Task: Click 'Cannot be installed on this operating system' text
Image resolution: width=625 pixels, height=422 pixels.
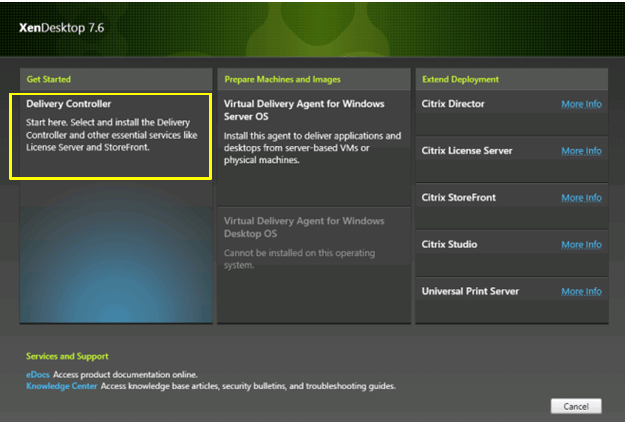Action: tap(299, 259)
